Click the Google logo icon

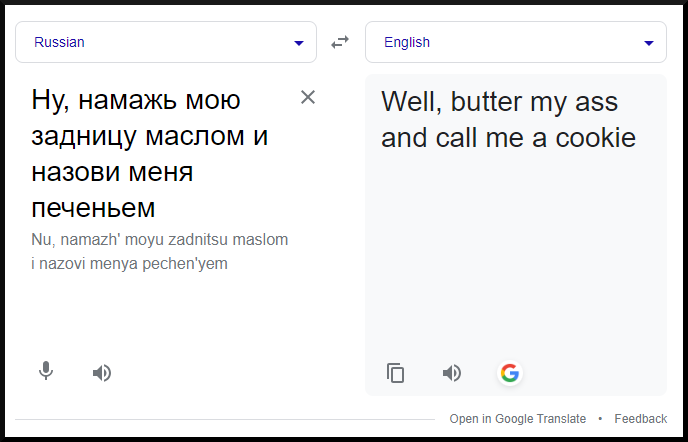click(x=510, y=373)
